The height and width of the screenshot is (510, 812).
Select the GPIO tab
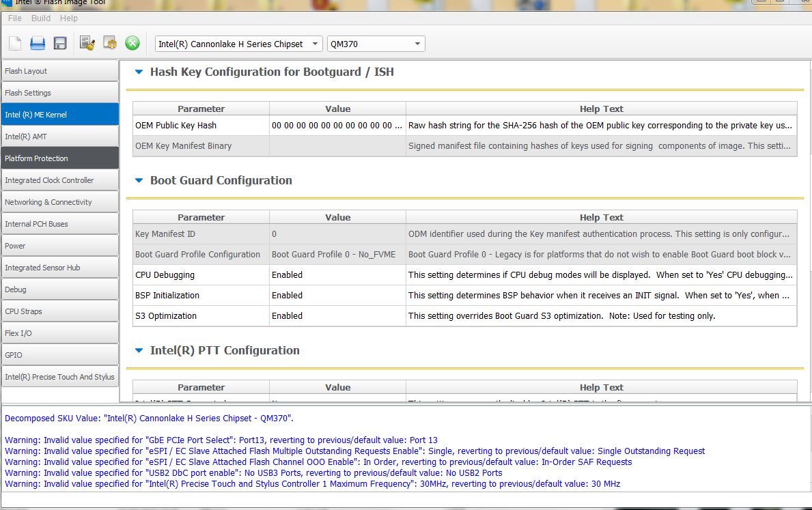tap(60, 355)
